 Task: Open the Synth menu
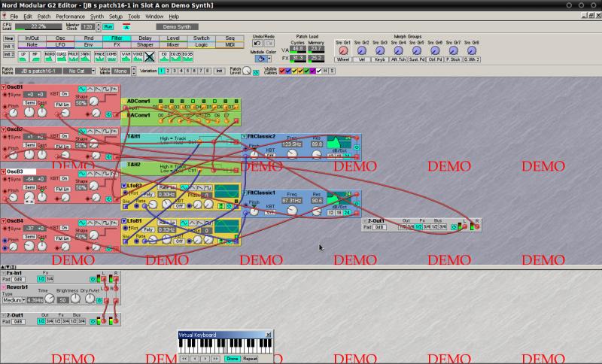coord(97,17)
